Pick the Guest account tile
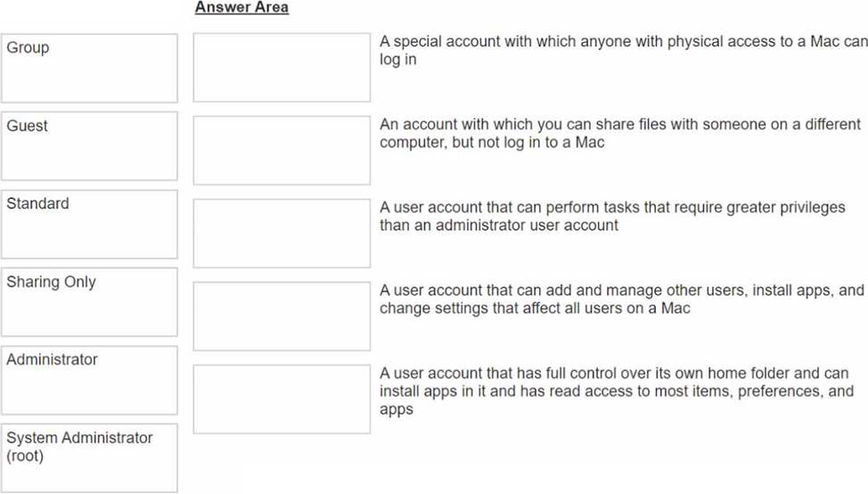Image resolution: width=868 pixels, height=494 pixels. (x=89, y=146)
